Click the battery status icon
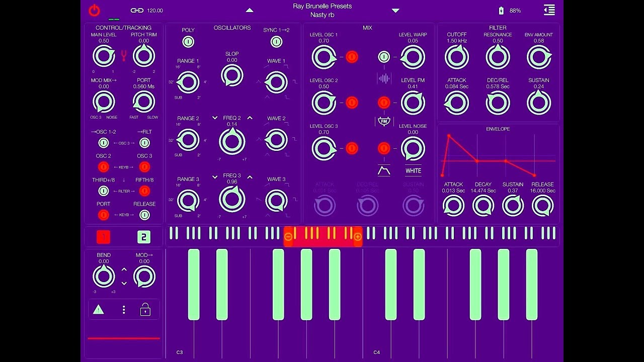This screenshot has width=644, height=362. [501, 11]
